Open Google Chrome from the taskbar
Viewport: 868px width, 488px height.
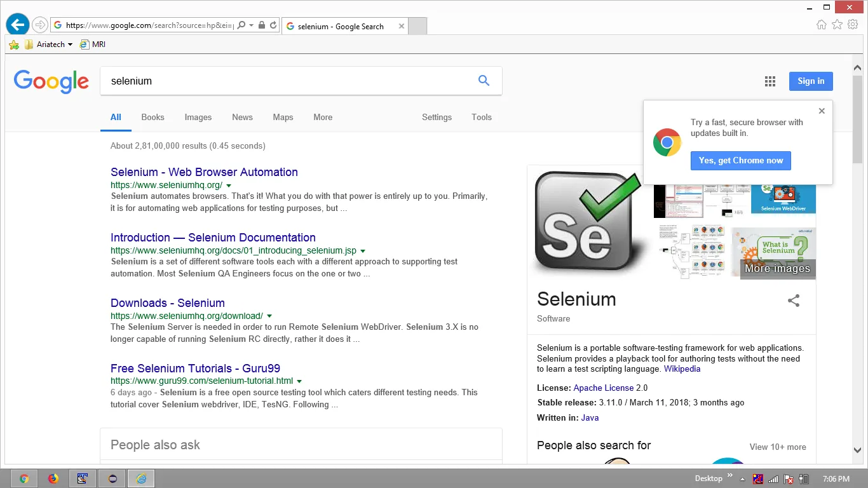(x=24, y=478)
